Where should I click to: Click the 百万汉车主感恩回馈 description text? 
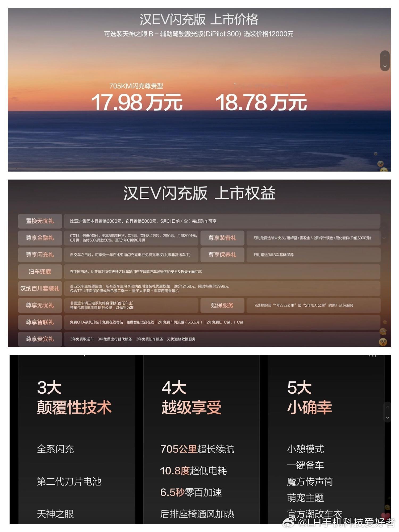[x=149, y=289]
